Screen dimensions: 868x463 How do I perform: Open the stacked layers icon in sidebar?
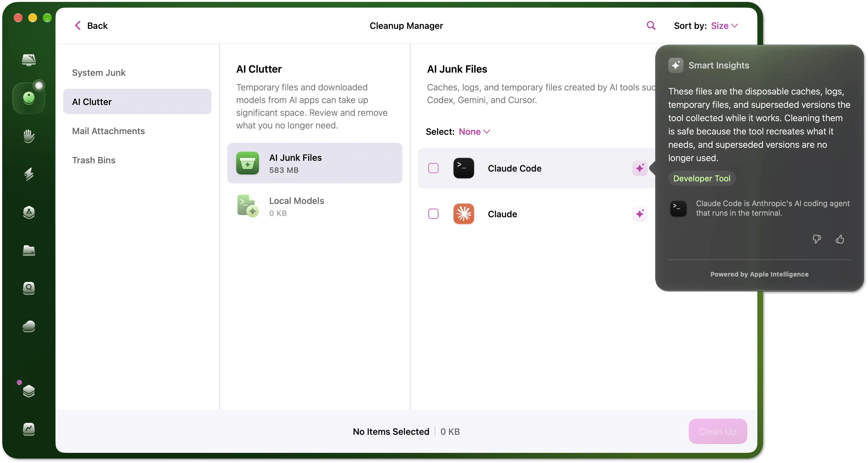pyautogui.click(x=29, y=391)
